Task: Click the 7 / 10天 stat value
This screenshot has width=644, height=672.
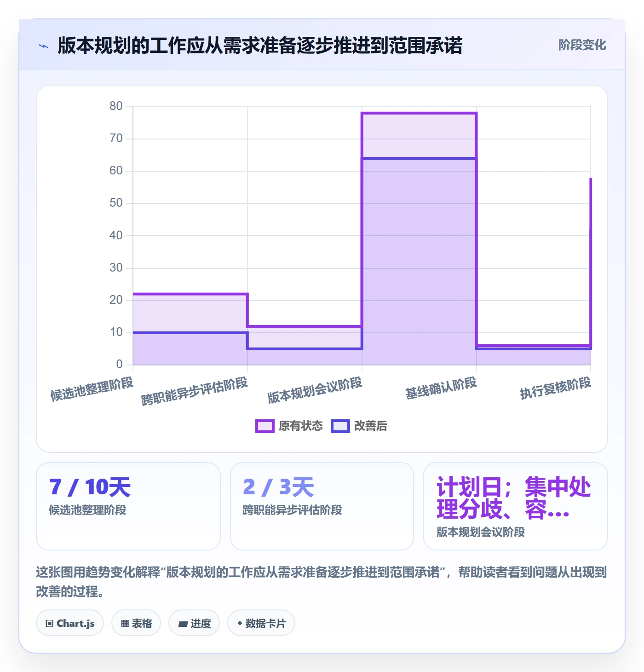Action: 90,487
